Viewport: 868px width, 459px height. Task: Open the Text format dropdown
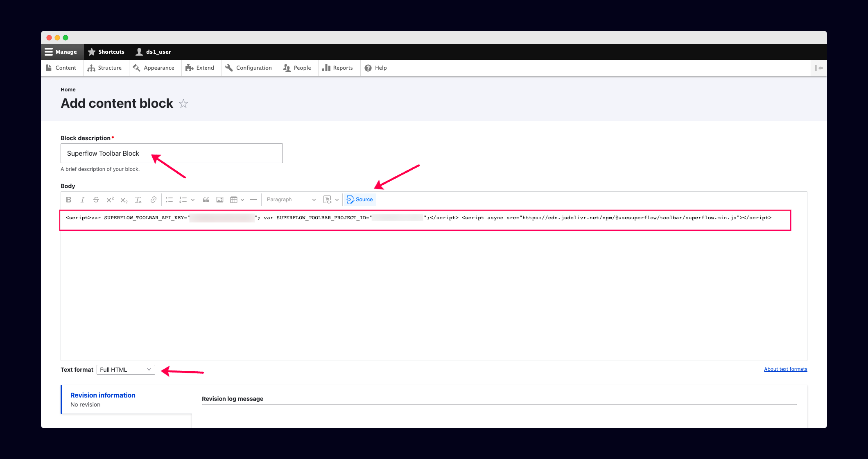[126, 370]
